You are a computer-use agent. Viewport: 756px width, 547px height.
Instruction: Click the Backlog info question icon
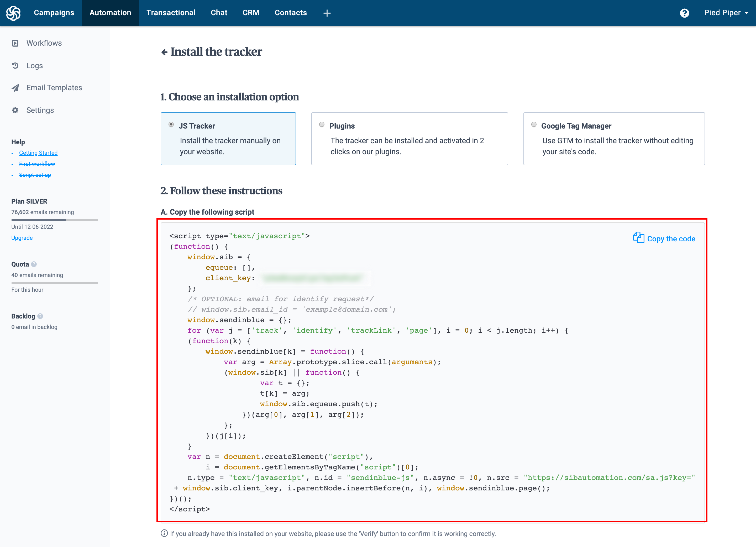(x=40, y=316)
